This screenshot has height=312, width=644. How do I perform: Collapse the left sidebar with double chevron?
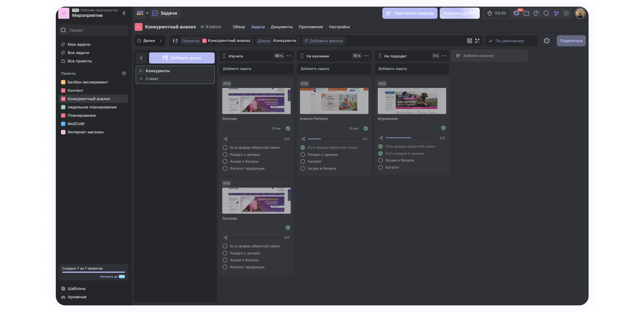tap(124, 13)
